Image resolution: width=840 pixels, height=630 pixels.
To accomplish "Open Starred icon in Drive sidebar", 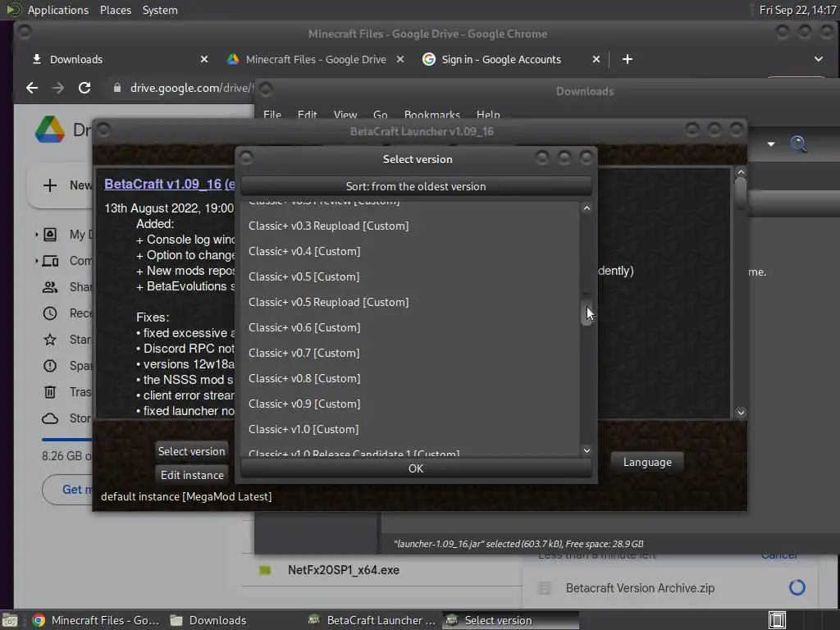I will tap(50, 340).
